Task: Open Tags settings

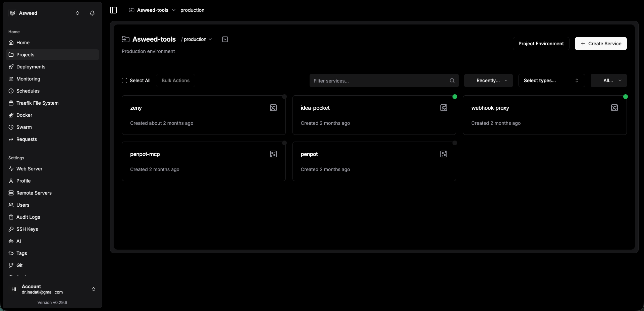Action: [52, 253]
